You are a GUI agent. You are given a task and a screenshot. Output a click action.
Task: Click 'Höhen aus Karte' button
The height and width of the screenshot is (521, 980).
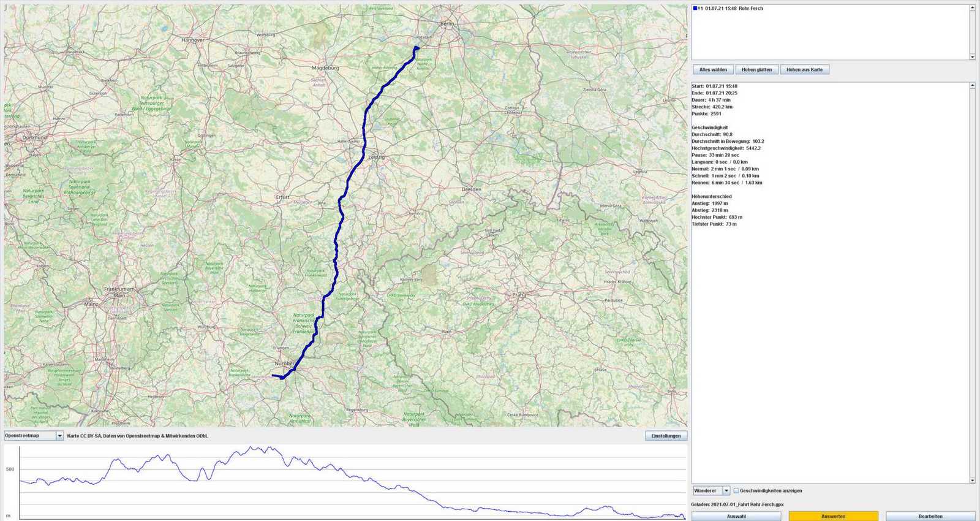(804, 70)
